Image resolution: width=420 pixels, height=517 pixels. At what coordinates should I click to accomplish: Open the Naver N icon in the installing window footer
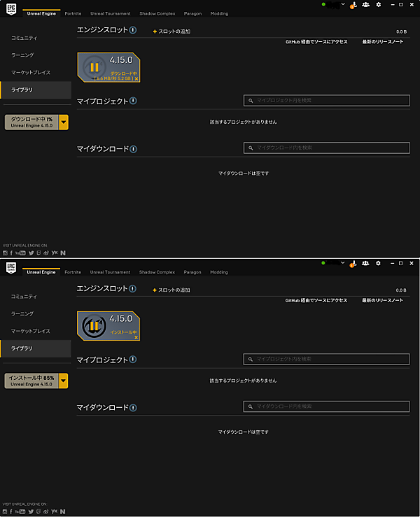tap(63, 511)
